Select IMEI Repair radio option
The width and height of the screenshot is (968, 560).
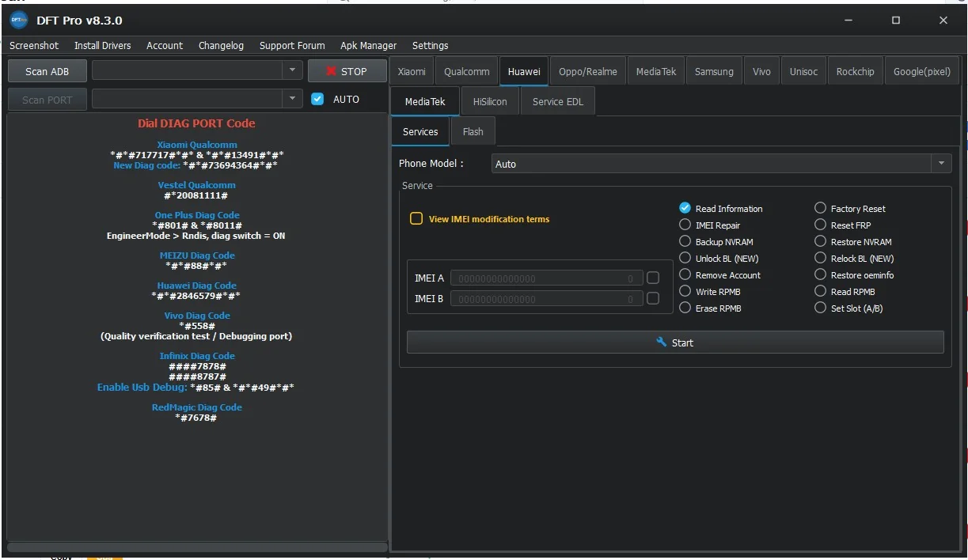[685, 225]
